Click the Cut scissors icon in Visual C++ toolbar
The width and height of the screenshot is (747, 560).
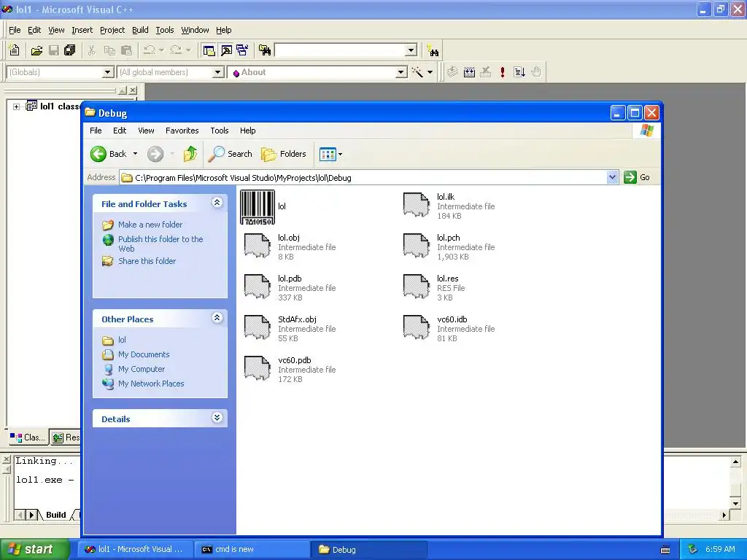coord(91,50)
